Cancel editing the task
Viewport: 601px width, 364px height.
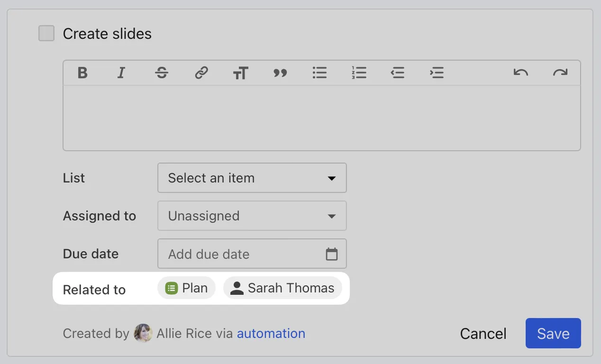pos(483,333)
